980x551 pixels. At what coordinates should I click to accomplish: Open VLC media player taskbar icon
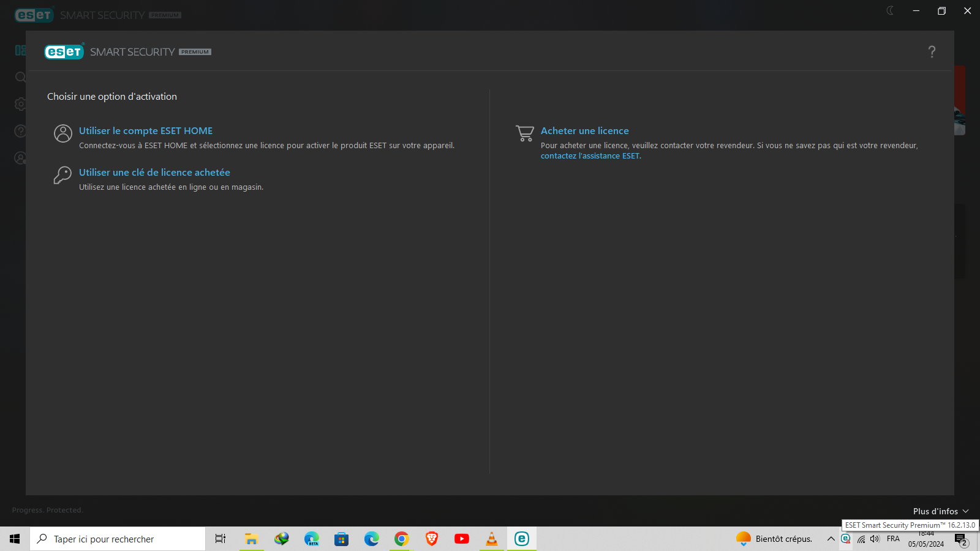(x=491, y=539)
